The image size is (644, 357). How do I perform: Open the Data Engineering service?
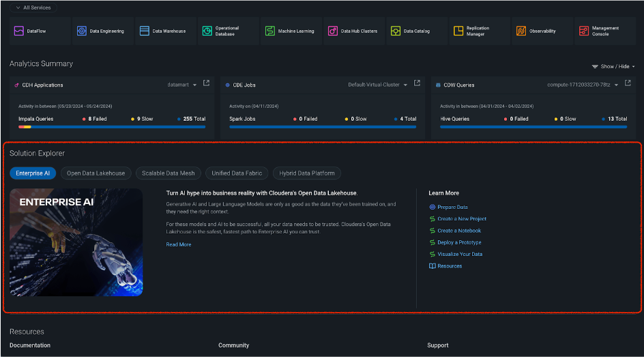(x=102, y=31)
